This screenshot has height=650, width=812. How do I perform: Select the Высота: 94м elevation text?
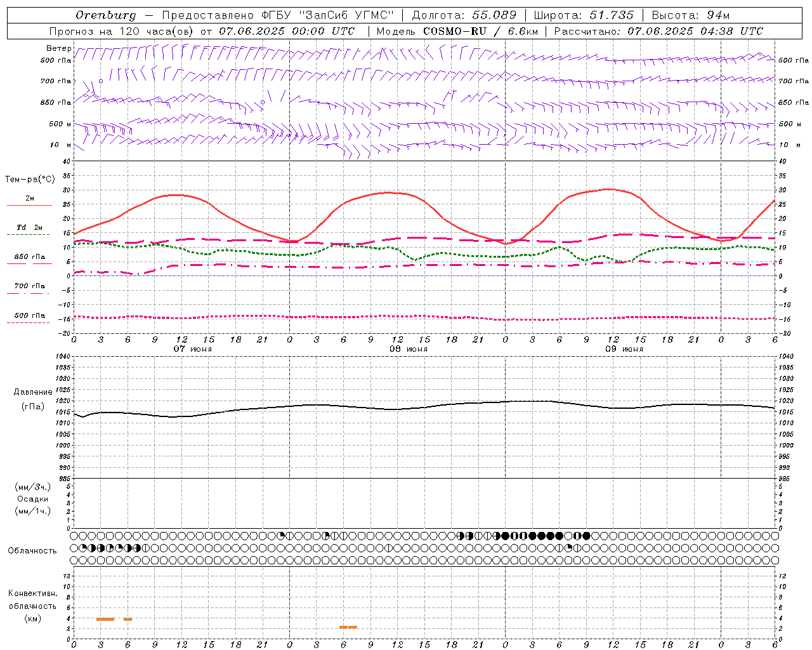click(x=691, y=15)
